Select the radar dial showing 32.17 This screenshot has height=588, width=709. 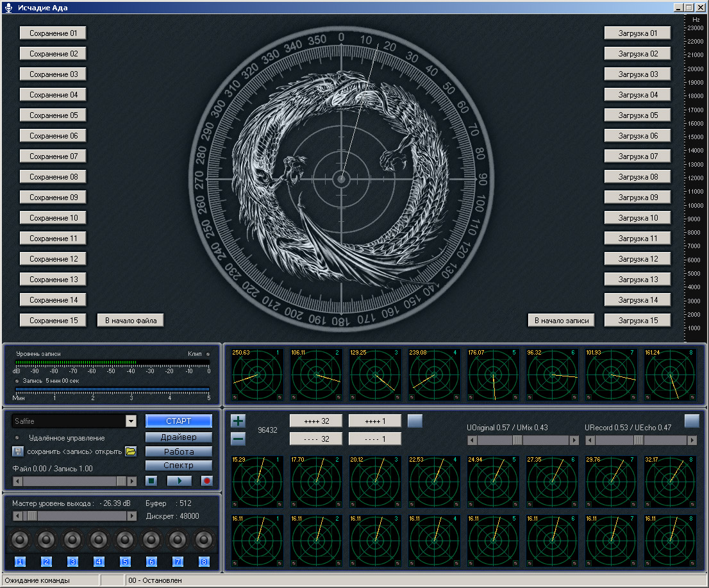(670, 482)
